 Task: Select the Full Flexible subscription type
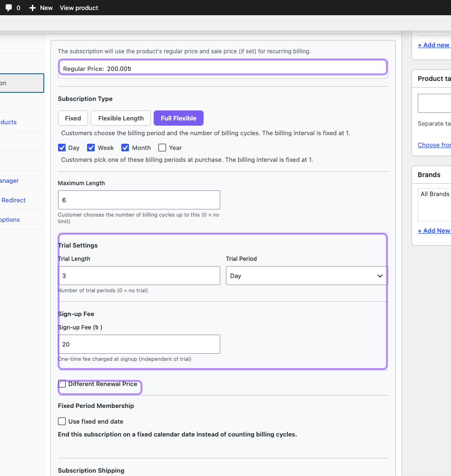pos(178,118)
